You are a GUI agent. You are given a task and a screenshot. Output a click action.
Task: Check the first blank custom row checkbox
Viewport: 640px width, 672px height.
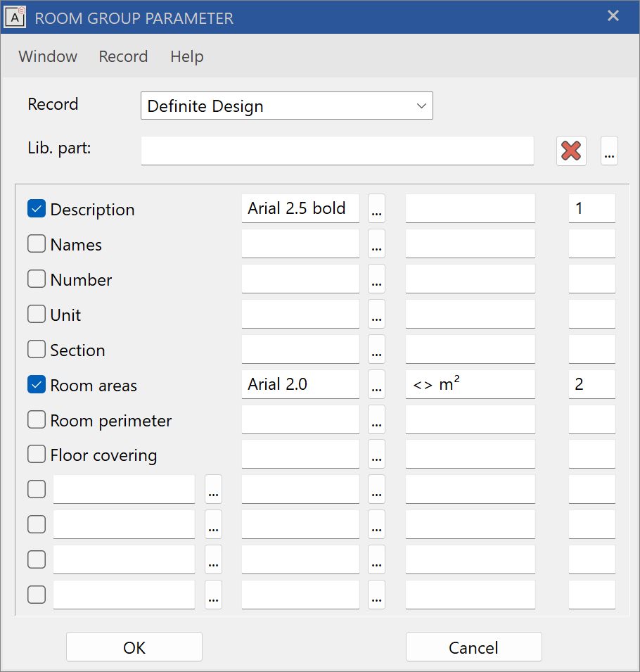point(37,489)
